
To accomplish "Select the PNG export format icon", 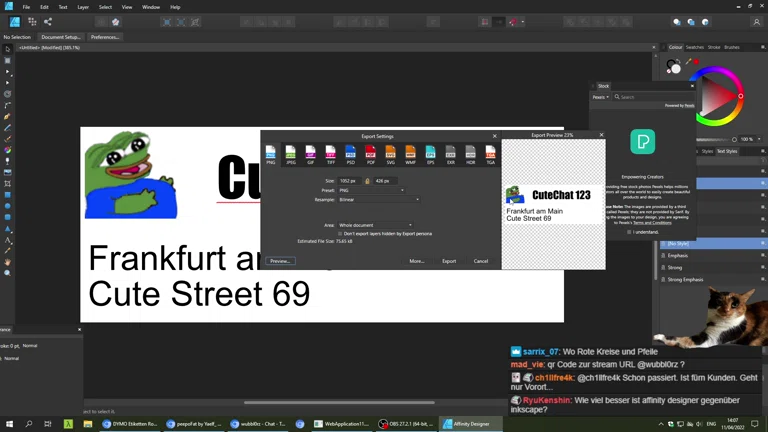I will coord(270,155).
